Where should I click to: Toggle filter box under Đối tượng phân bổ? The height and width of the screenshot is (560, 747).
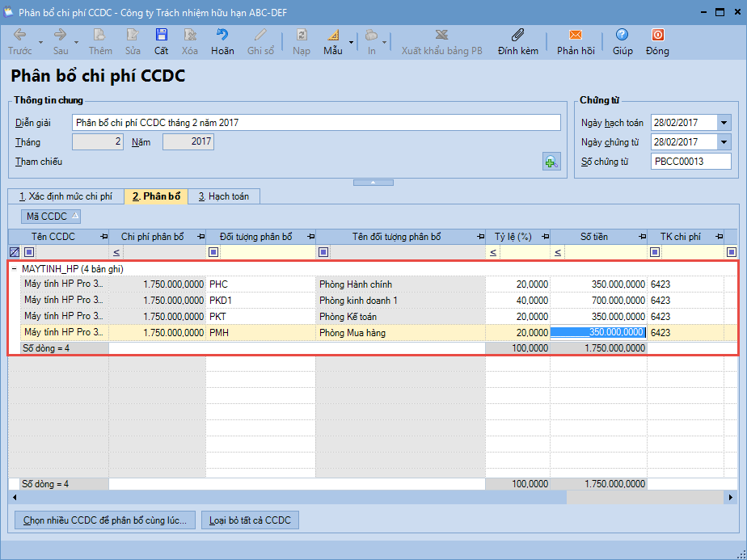click(x=213, y=252)
